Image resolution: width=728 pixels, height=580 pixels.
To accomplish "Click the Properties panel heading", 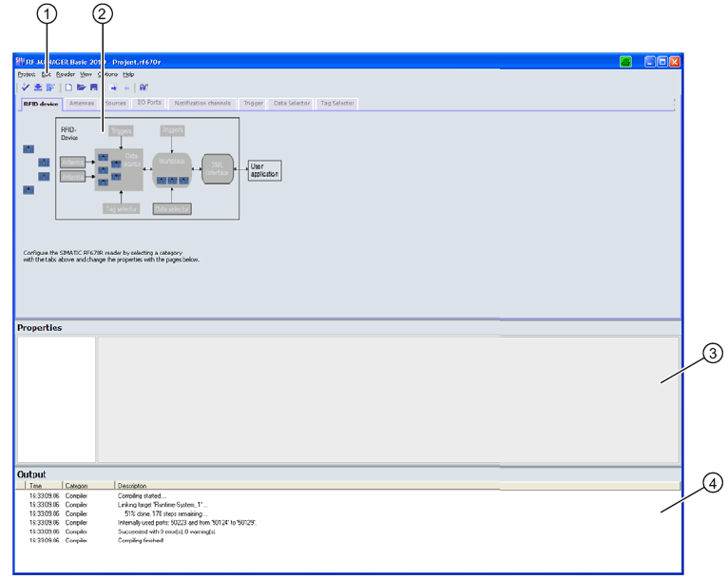I will [x=40, y=327].
